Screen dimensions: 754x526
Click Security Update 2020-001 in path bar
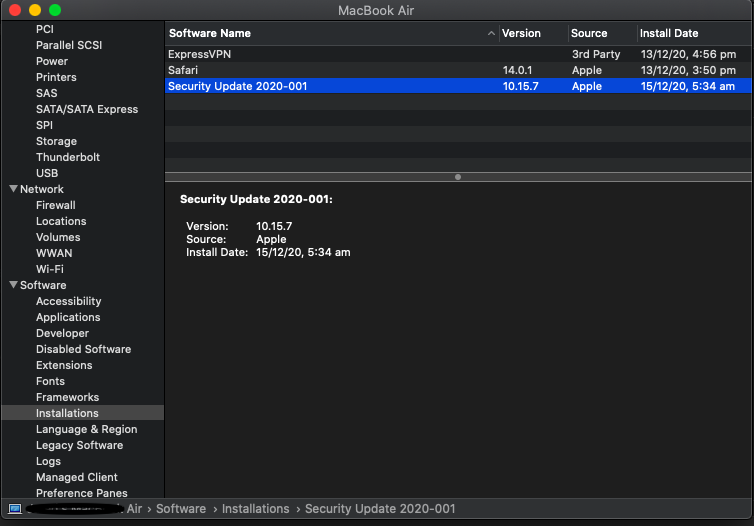(x=380, y=509)
